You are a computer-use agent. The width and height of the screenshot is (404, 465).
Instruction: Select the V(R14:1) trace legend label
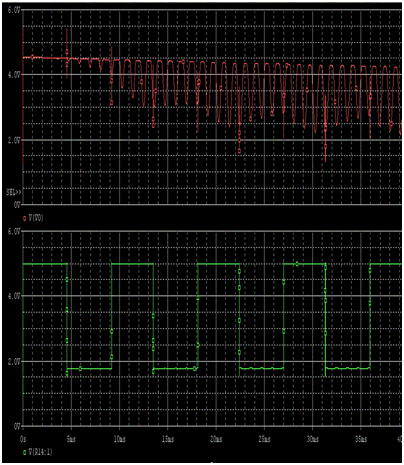click(x=40, y=452)
